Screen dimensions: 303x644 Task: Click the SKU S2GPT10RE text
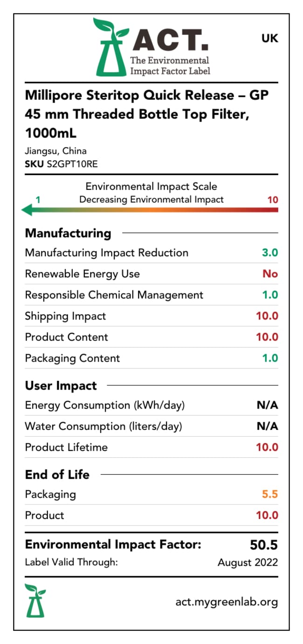pos(62,164)
